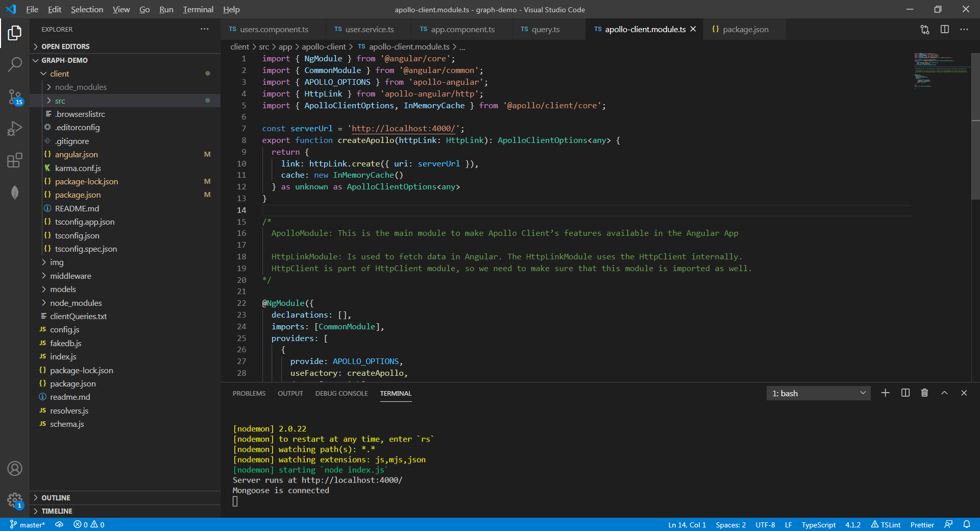Split the editor to the right
The height and width of the screenshot is (531, 980).
pos(945,29)
